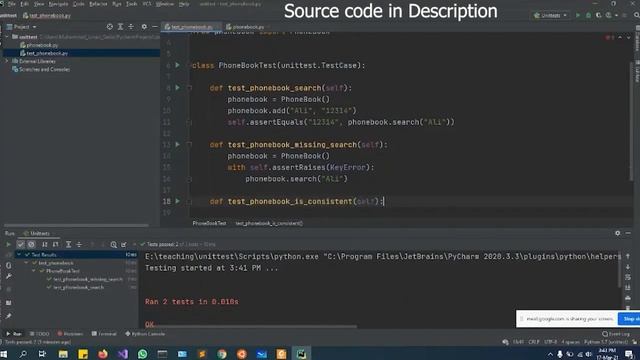Click console horizontal scrollbar
Screen dimensions: 640x360
tap(251, 326)
